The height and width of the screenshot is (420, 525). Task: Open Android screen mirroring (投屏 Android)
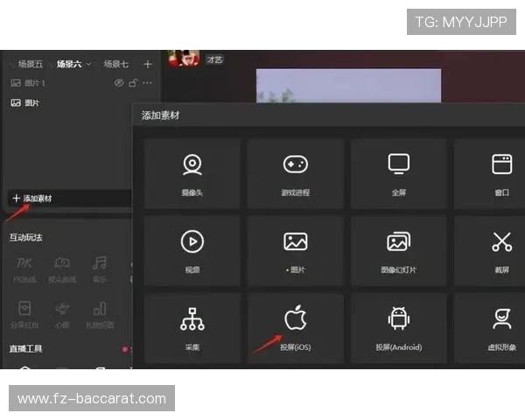398,326
